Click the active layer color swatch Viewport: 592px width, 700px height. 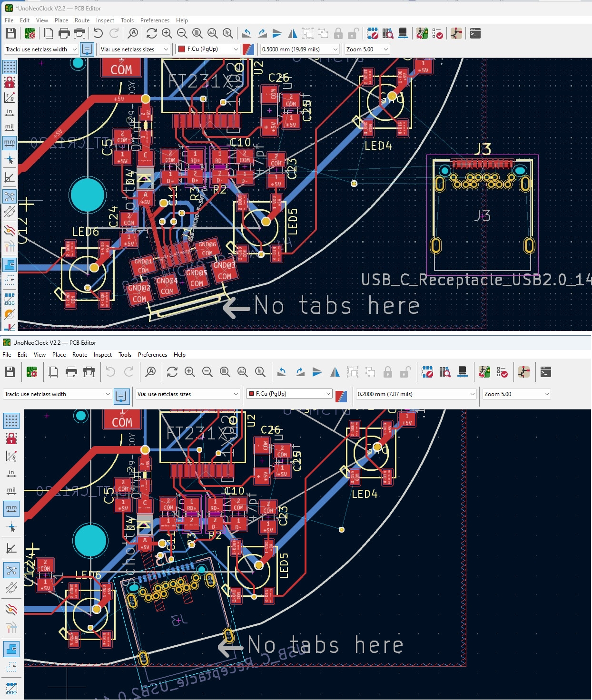(248, 49)
